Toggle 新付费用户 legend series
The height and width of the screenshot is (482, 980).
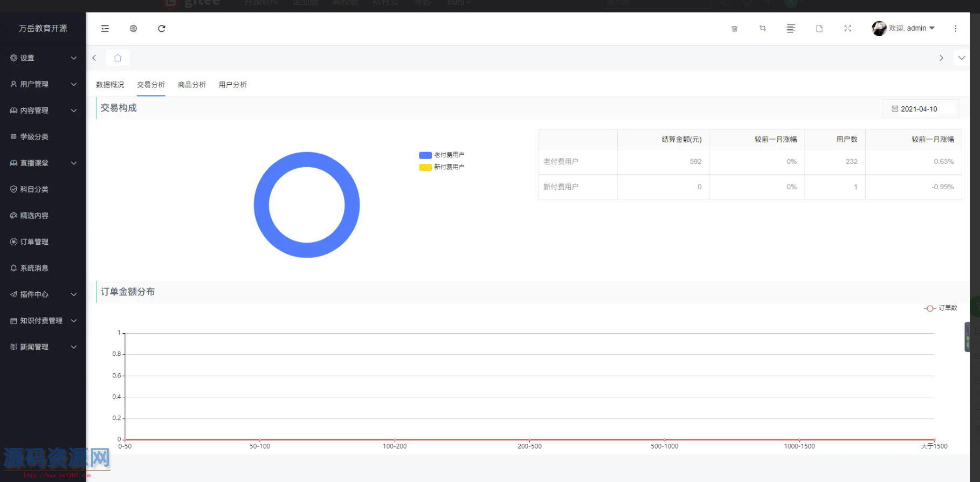(442, 167)
